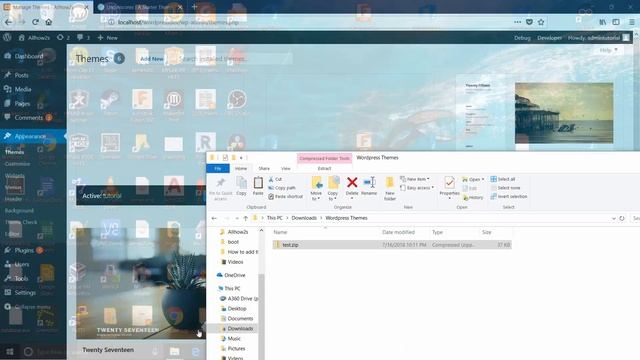This screenshot has width=640, height=360.
Task: Click Explorer Back arrow button
Action: click(214, 218)
